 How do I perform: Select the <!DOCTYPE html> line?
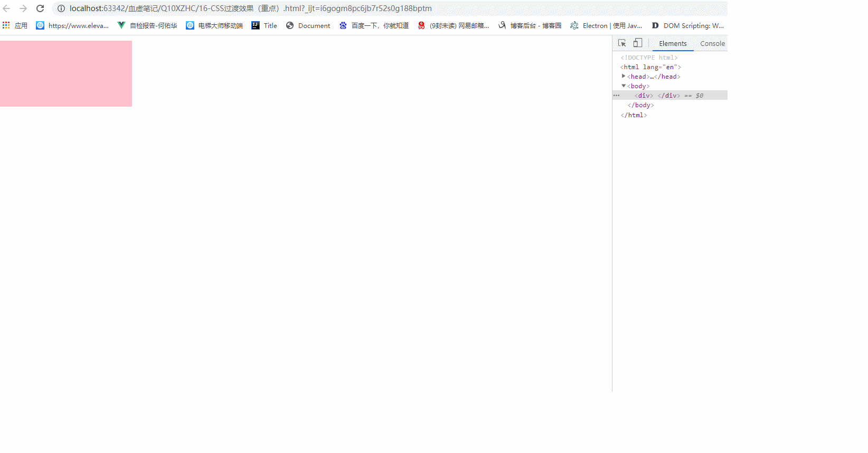click(x=649, y=58)
